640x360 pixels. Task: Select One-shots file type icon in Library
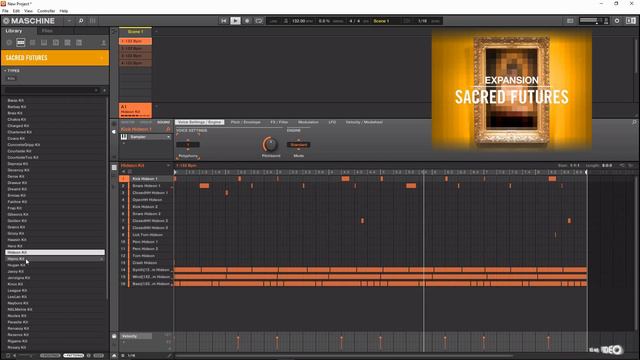(x=79, y=42)
